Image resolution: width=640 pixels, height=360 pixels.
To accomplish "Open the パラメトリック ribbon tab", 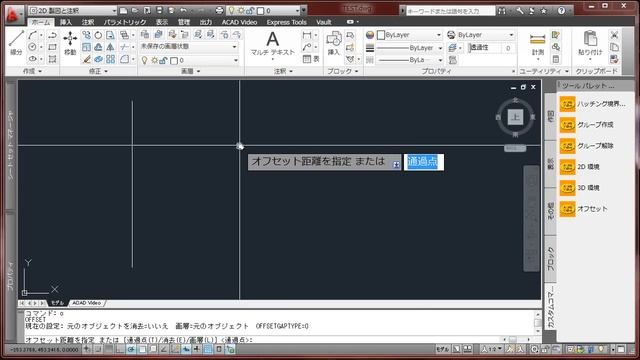I will pos(124,22).
